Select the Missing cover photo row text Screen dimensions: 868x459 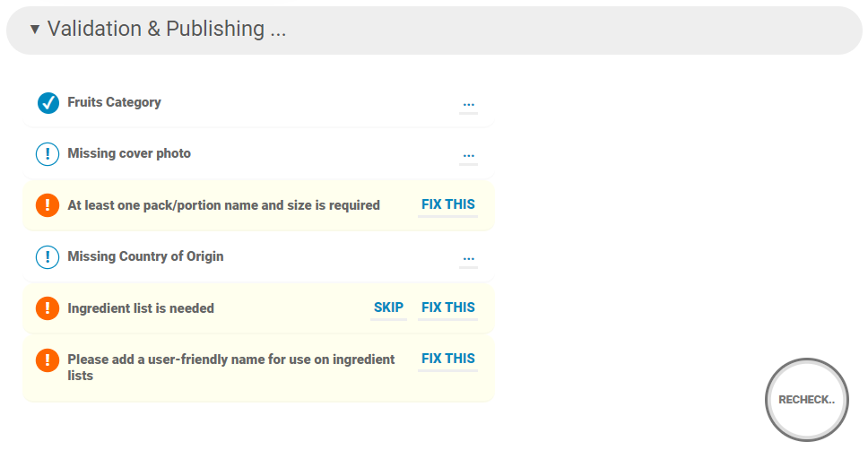[129, 153]
